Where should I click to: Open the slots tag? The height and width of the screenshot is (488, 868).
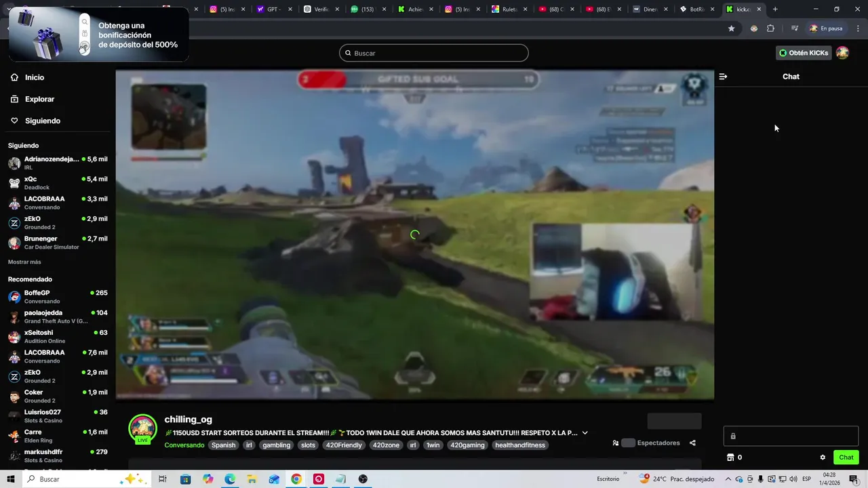pyautogui.click(x=309, y=445)
